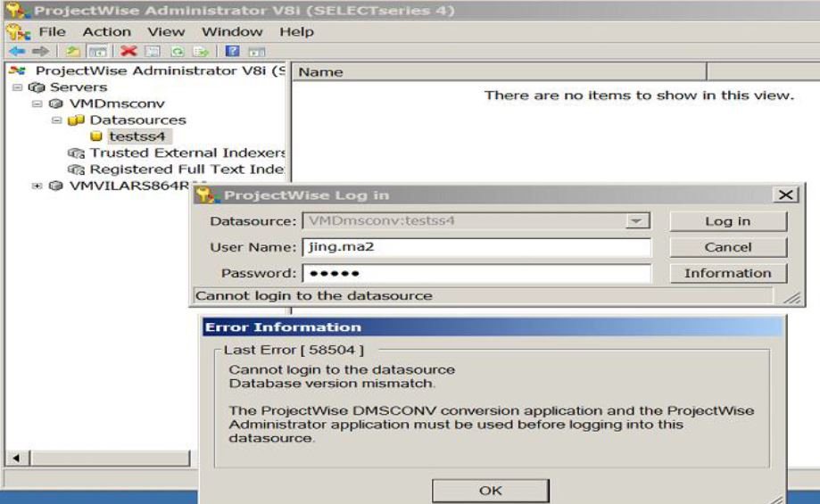The image size is (820, 504).
Task: Click the Export List toolbar icon
Action: [x=202, y=51]
